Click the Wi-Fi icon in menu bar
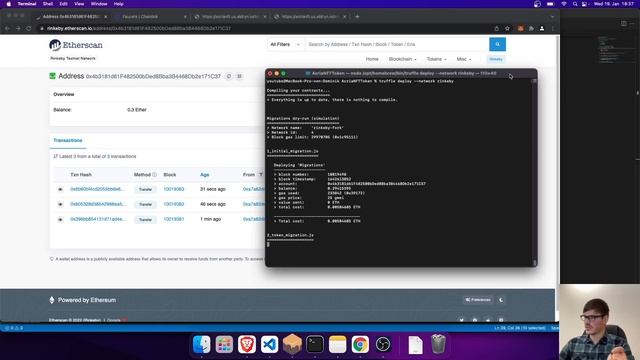Screen dimensions: 640x360 click(x=564, y=4)
